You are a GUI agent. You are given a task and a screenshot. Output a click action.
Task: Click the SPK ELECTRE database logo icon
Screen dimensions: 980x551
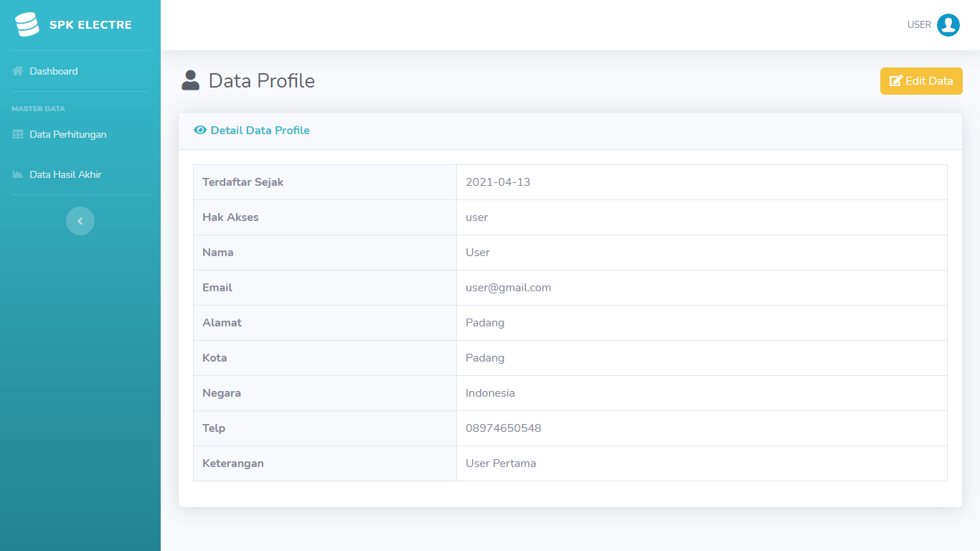(27, 24)
